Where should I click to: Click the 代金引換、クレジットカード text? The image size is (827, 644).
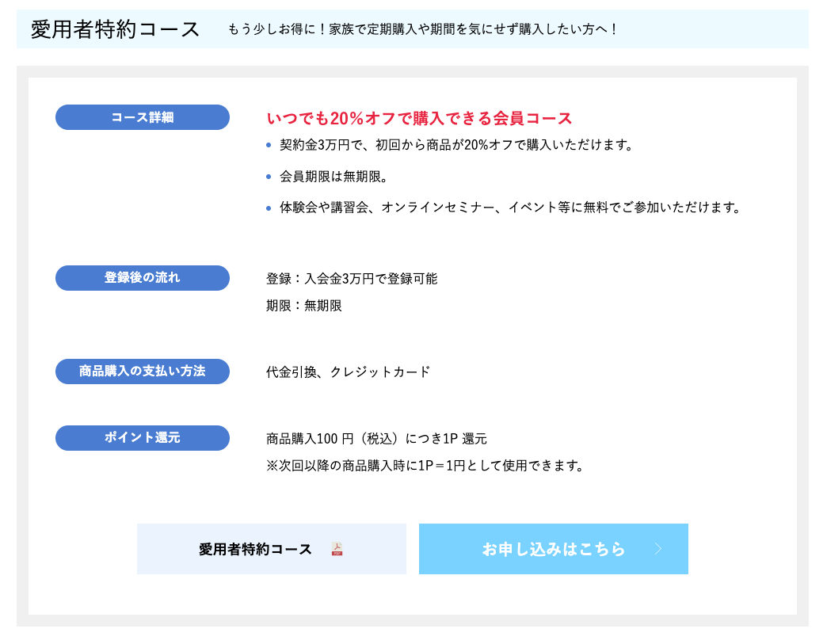[349, 372]
